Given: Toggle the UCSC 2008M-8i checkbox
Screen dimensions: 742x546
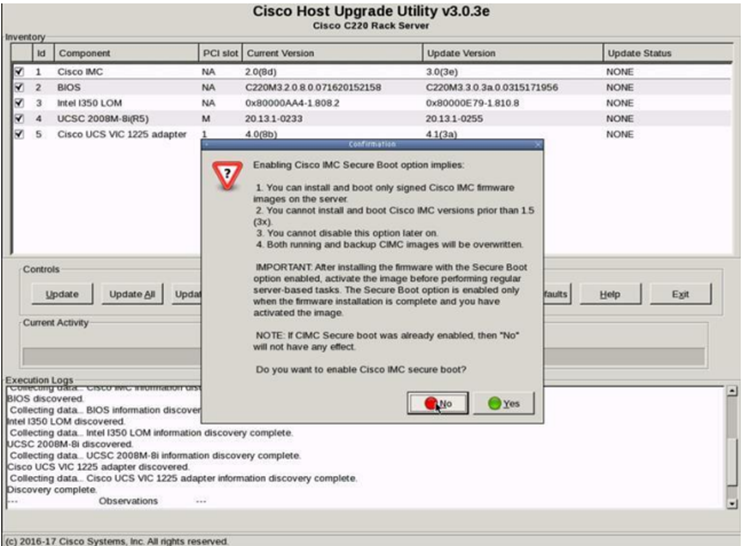Looking at the screenshot, I should click(x=19, y=118).
